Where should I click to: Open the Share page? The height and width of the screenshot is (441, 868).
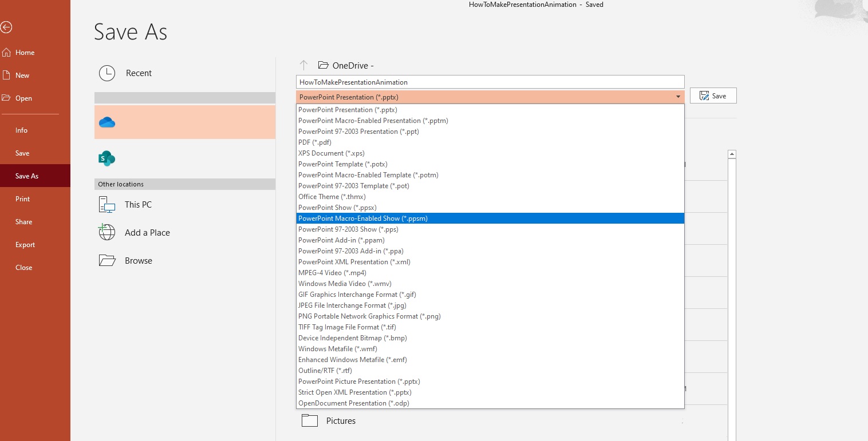tap(24, 222)
